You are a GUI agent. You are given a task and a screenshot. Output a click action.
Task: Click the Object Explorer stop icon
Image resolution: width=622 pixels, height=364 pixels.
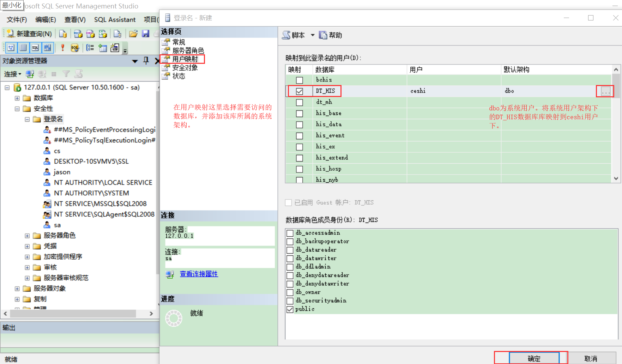click(x=54, y=74)
